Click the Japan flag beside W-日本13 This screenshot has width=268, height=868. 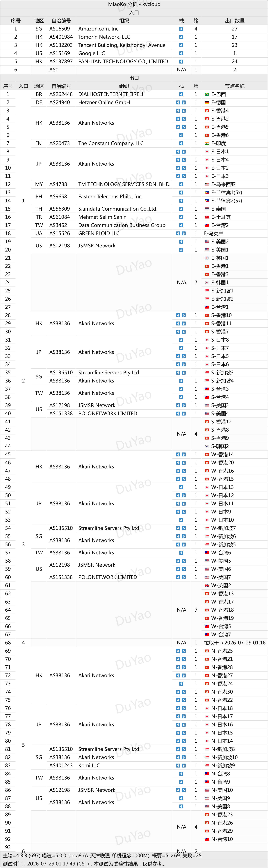(207, 487)
